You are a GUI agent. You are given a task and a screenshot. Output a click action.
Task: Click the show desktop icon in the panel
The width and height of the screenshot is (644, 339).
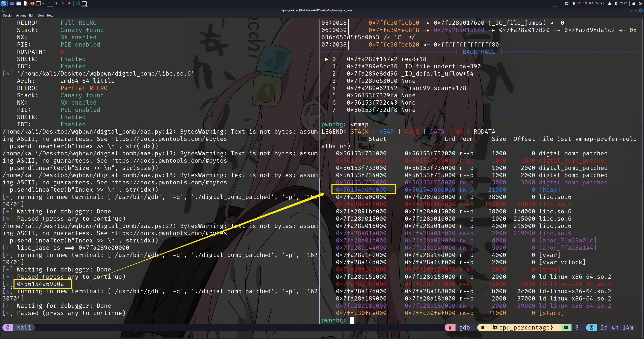[12, 3]
